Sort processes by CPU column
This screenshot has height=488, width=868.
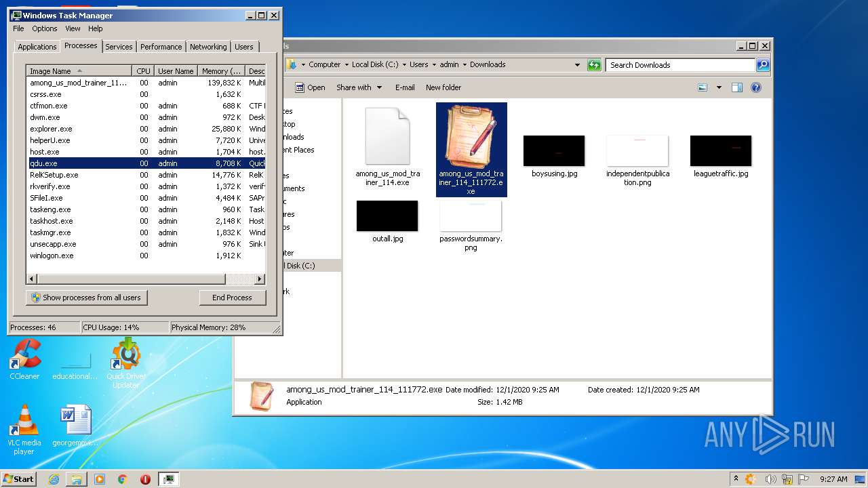[x=143, y=71]
